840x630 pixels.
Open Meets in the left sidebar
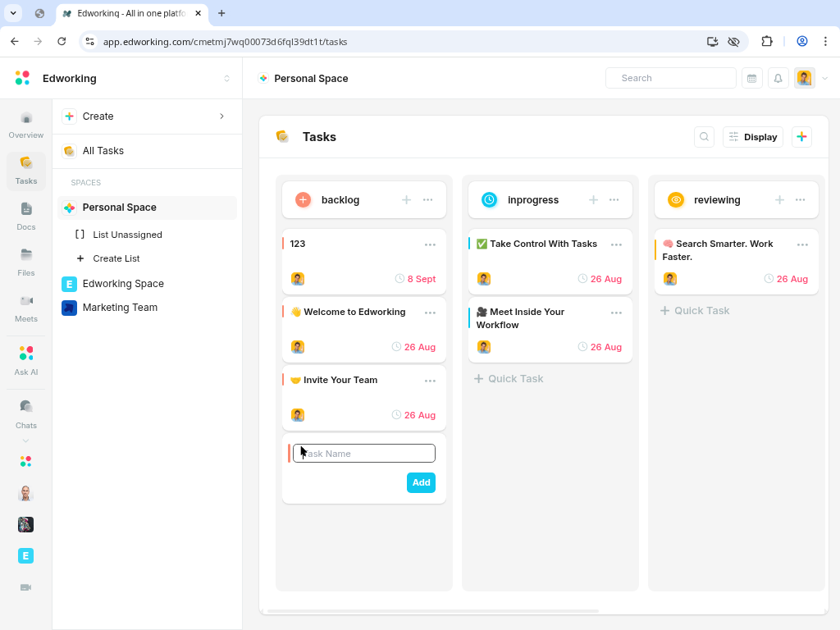26,308
